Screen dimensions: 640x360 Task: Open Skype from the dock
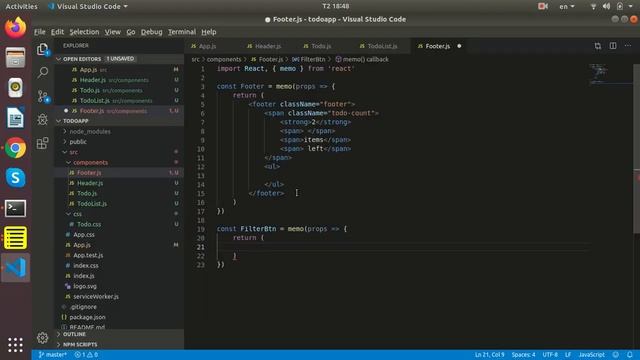[x=16, y=178]
